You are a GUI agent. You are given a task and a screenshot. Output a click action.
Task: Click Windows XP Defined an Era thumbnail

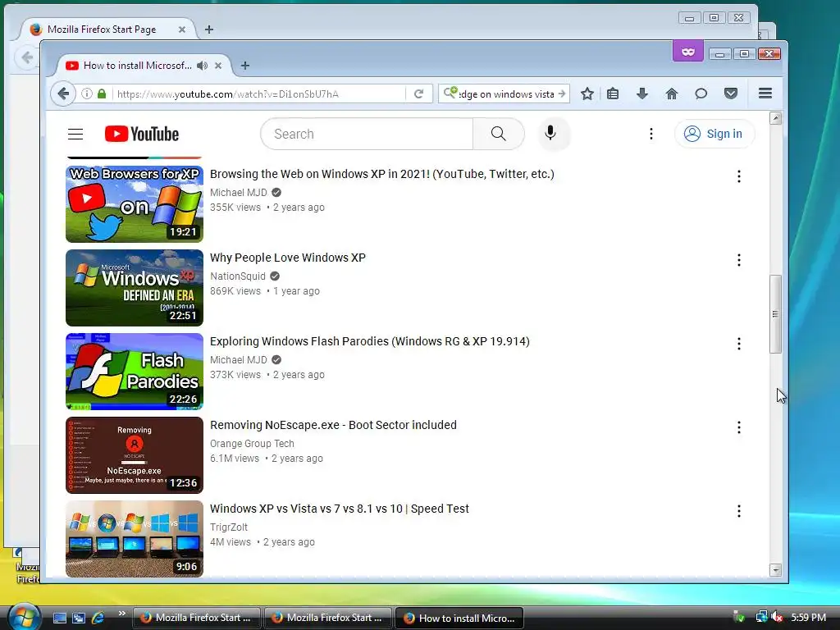135,288
